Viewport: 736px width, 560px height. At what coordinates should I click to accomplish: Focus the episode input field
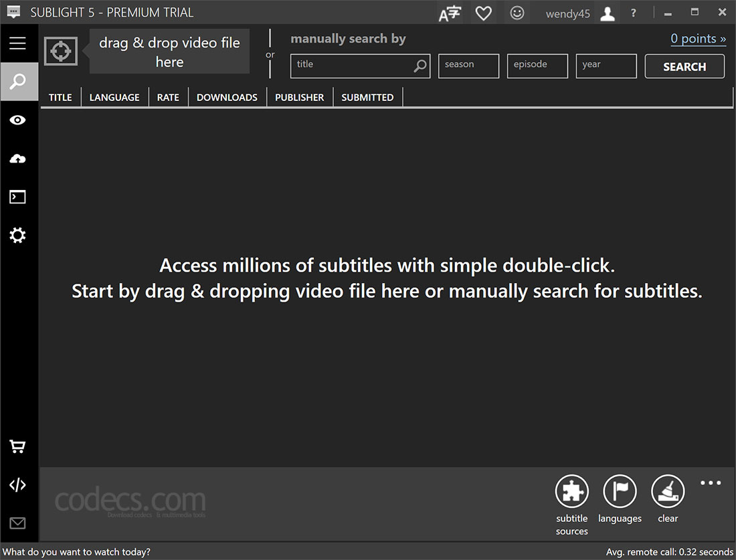click(x=537, y=66)
